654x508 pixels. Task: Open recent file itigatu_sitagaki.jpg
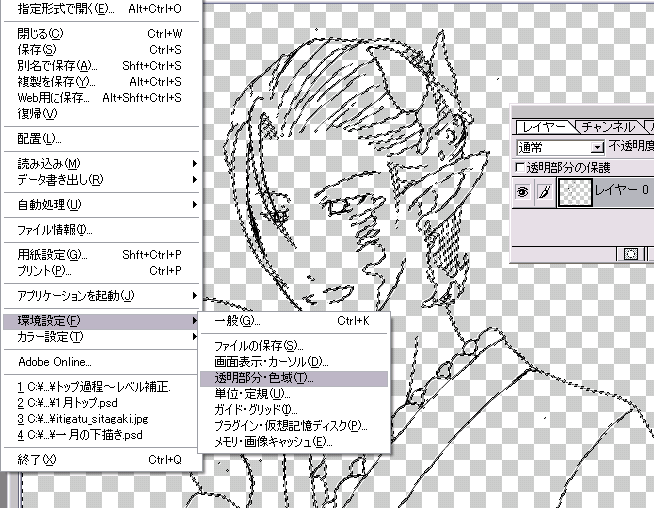point(102,419)
